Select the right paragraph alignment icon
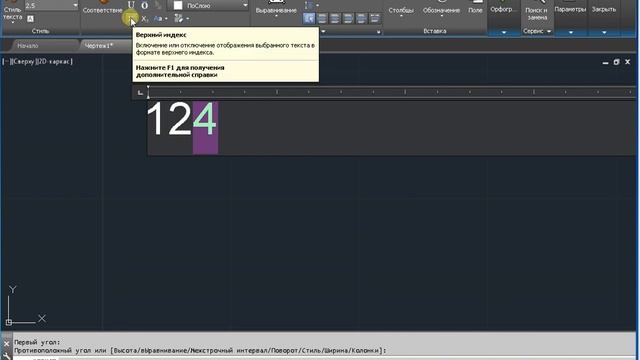 coord(348,18)
